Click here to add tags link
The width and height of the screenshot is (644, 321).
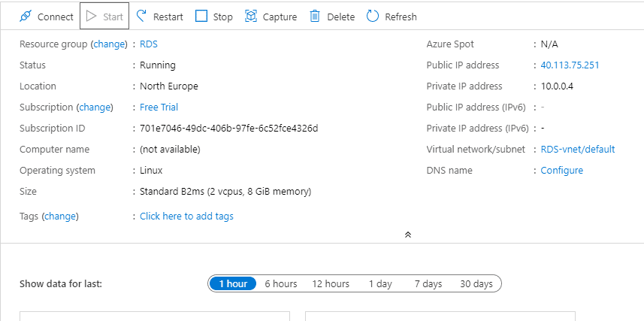tap(186, 217)
